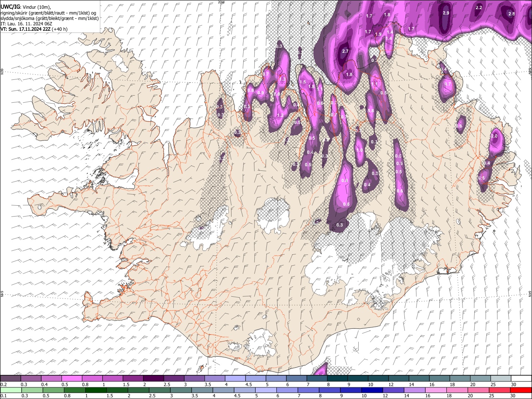Pick the white snow-scale swatch at 30
The image size is (532, 399).
point(521,378)
